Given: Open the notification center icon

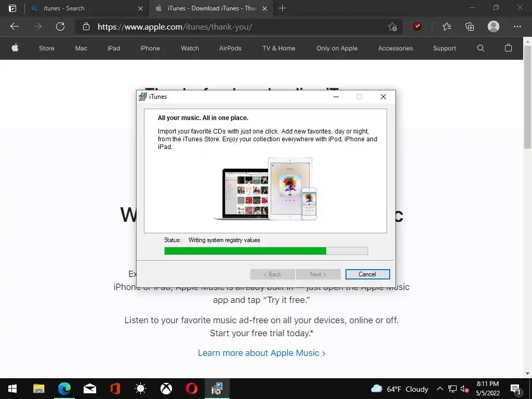Looking at the screenshot, I should tap(516, 390).
